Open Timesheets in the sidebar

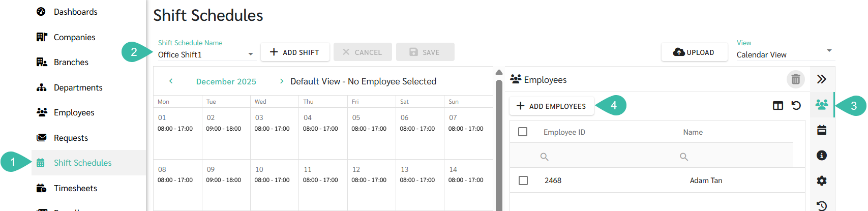pyautogui.click(x=75, y=188)
